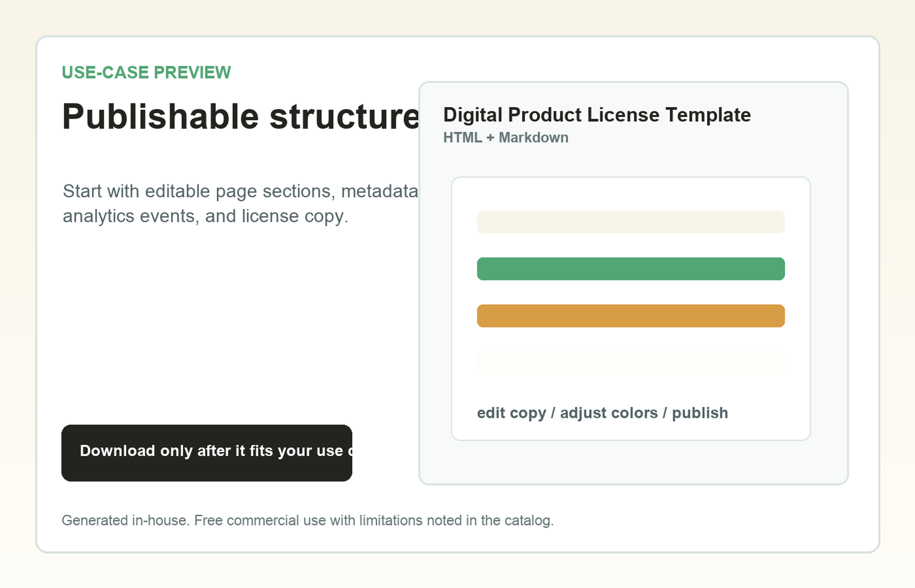Click the Start with editable page sections paragraph
The width and height of the screenshot is (915, 588).
[x=241, y=204]
